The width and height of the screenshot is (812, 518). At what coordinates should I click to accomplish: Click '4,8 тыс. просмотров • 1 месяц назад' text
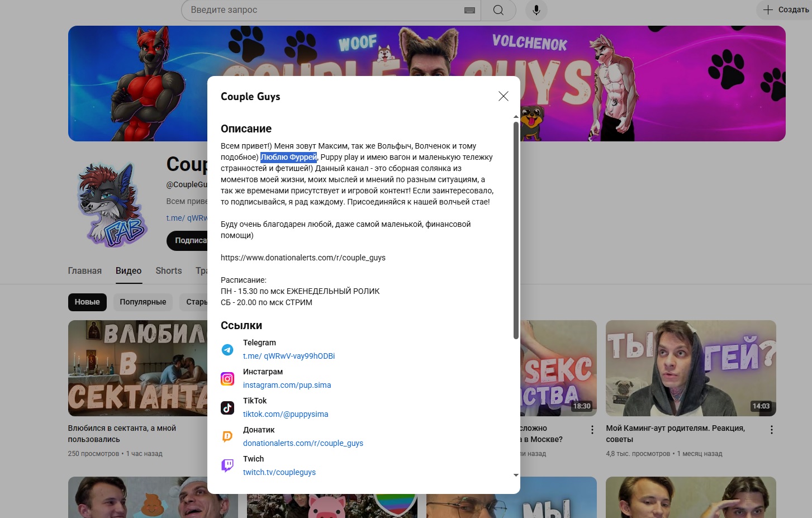tap(664, 454)
